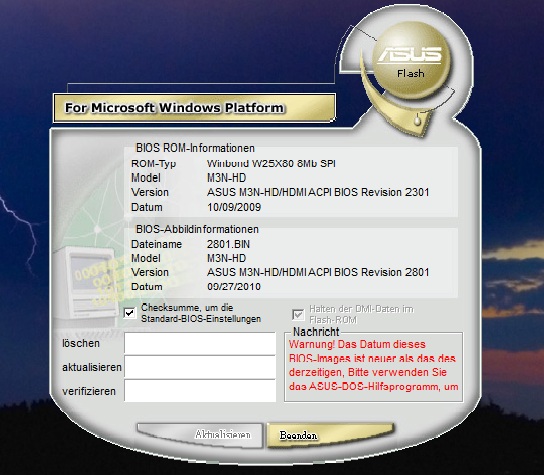Select the ROM version Revision 2301 text
Viewport: 544px width, 475px height.
coord(318,192)
